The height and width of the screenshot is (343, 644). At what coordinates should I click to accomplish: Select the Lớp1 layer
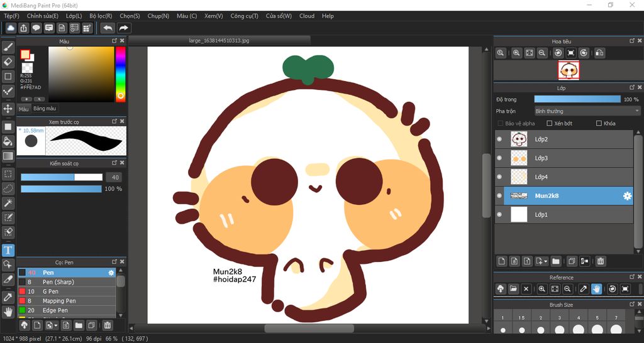[x=564, y=215]
